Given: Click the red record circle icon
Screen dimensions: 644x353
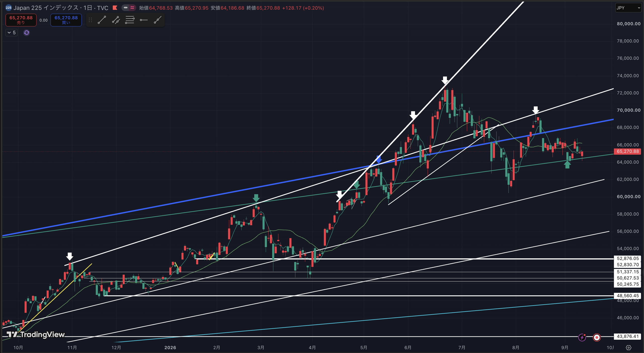Looking at the screenshot, I should pyautogui.click(x=597, y=337).
